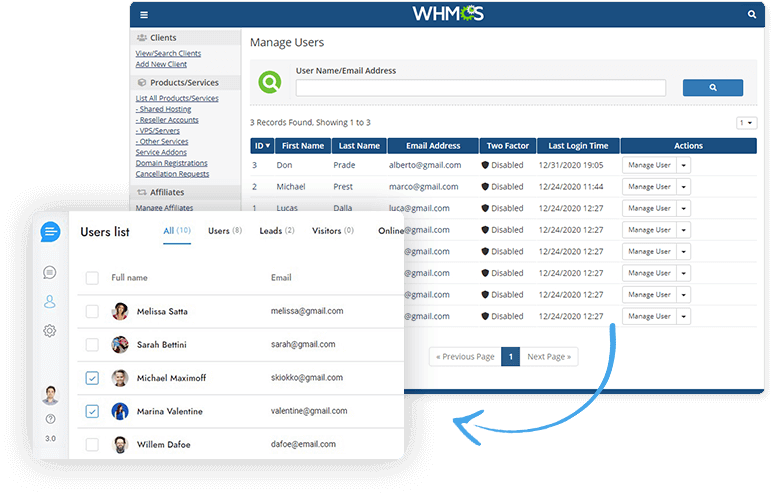The image size is (774, 493).
Task: Sort by the ID column header
Action: 262,146
